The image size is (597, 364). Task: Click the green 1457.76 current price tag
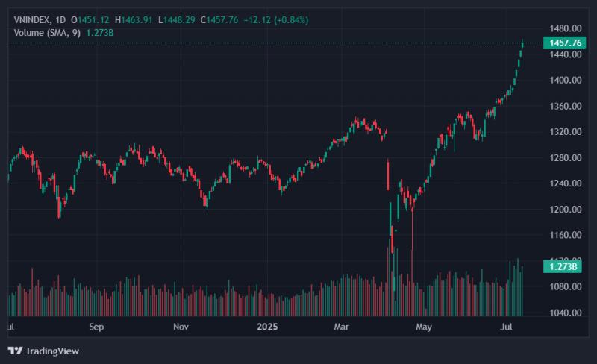point(564,43)
